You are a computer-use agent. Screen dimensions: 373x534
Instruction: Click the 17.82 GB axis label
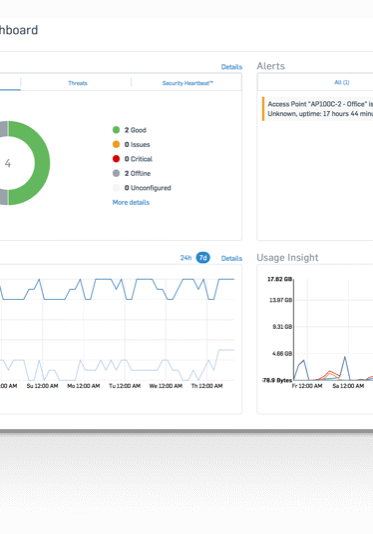tap(280, 279)
